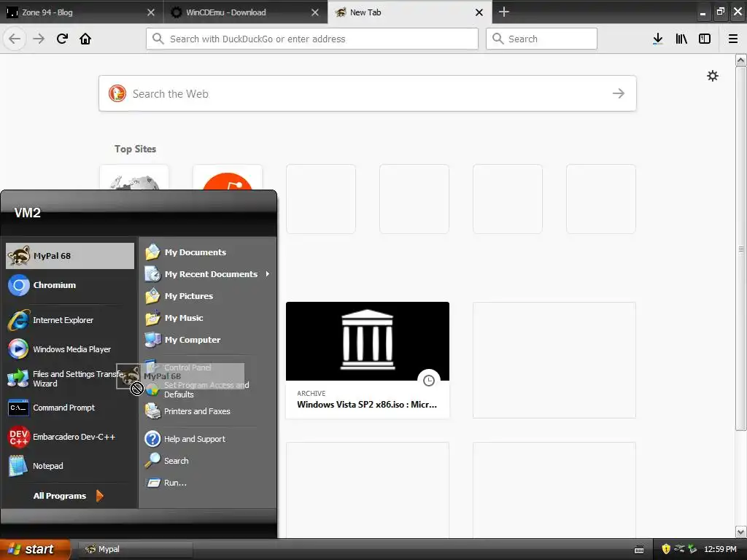Open Run... dialog
Viewport: 747px width, 560px height.
pos(208,483)
